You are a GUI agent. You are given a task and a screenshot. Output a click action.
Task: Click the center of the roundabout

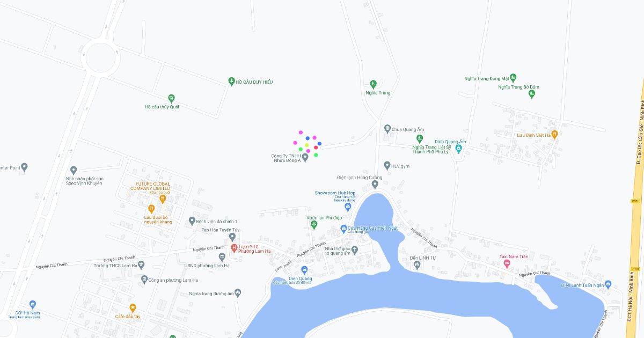101,58
